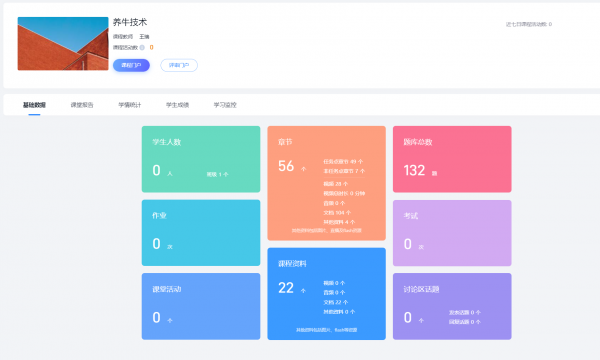Click the 非任务点章节 7 个 line
The width and height of the screenshot is (600, 360).
tap(344, 171)
